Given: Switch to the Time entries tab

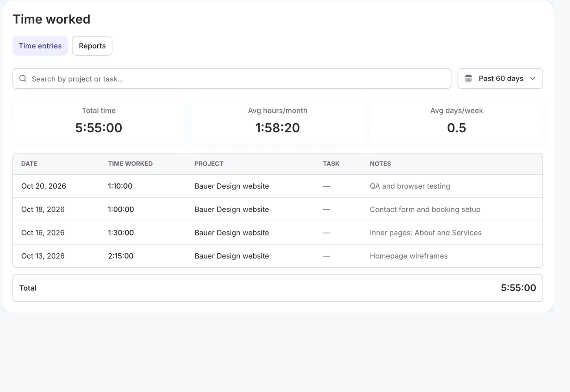Looking at the screenshot, I should point(40,46).
